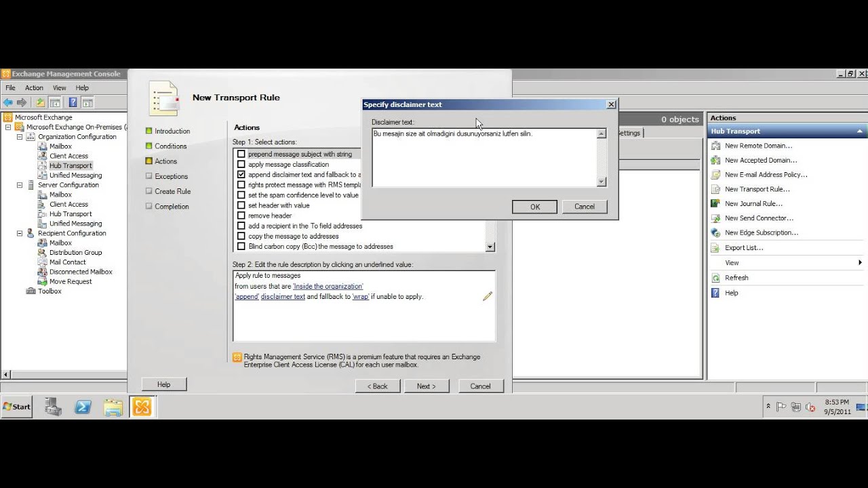Click the 'disclaimer text' underlined link

tap(283, 296)
